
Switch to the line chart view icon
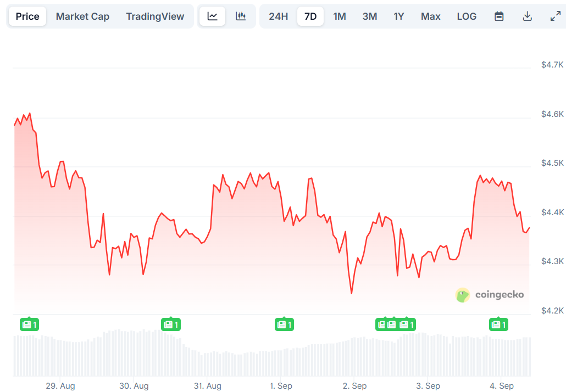[212, 16]
